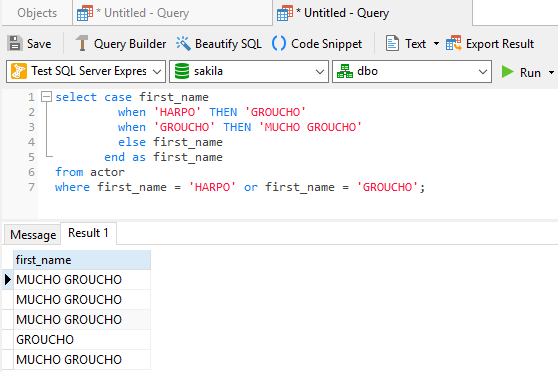
Task: Select the active Untitled Query tab
Action: click(x=373, y=13)
